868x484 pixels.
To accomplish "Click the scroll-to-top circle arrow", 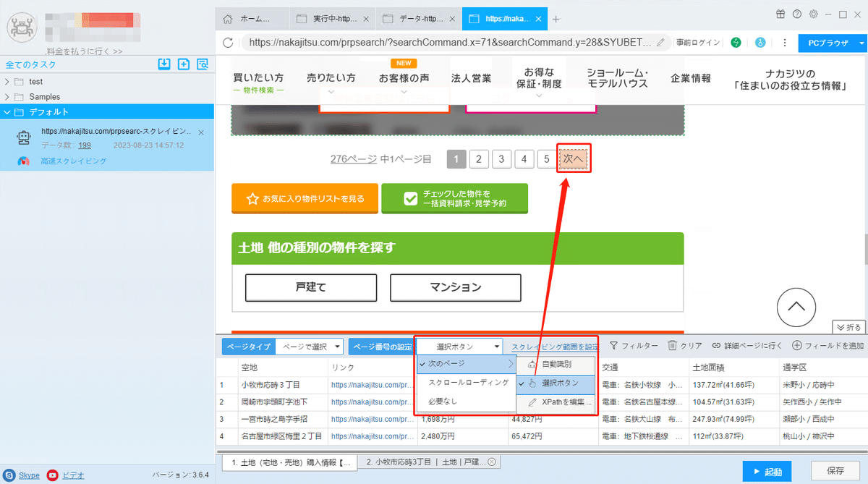I will coord(796,307).
